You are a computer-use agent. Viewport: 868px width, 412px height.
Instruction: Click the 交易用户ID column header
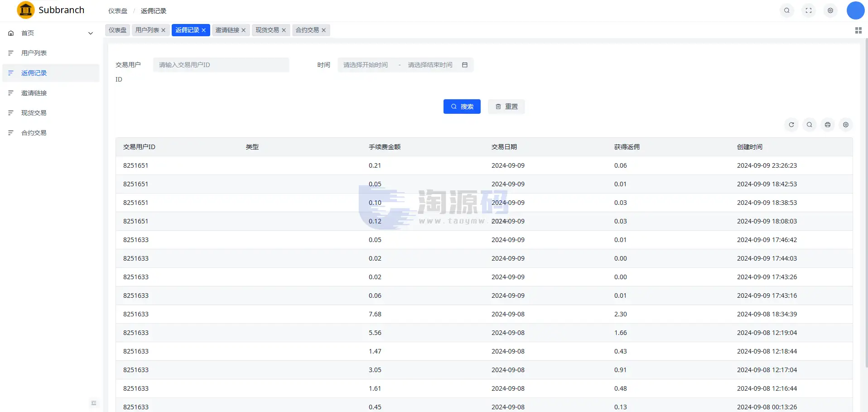139,147
